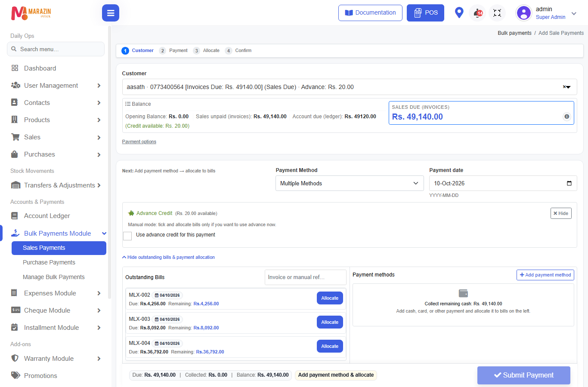The height and width of the screenshot is (387, 588).
Task: Click the search magnifier icon in sidebar
Action: pos(14,49)
